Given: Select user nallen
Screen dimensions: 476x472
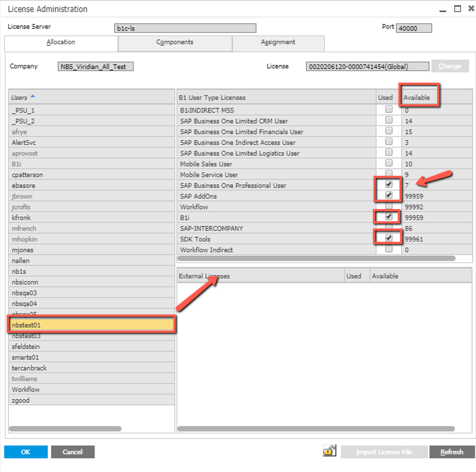Looking at the screenshot, I should click(91, 261).
